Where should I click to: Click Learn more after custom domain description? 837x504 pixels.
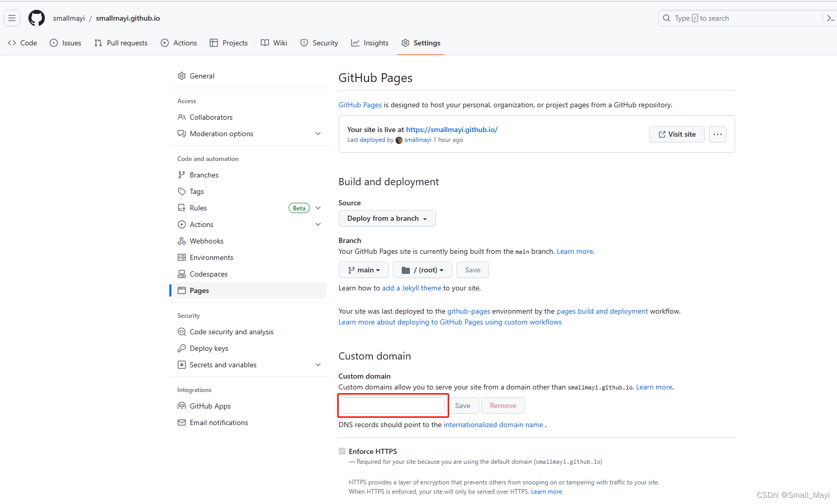pos(654,387)
